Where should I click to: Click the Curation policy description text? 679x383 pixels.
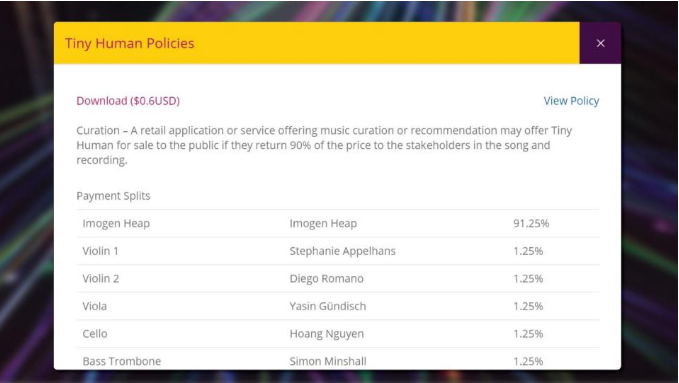324,145
